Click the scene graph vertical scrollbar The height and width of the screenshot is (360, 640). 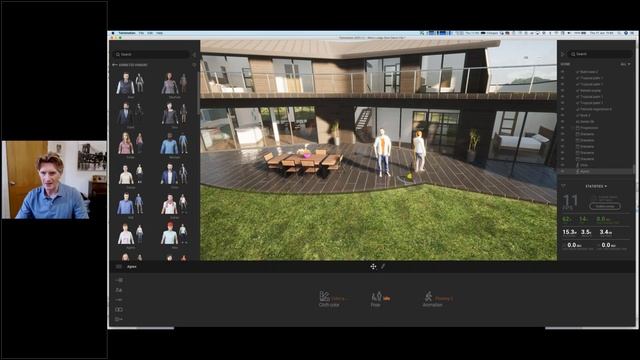(634, 168)
